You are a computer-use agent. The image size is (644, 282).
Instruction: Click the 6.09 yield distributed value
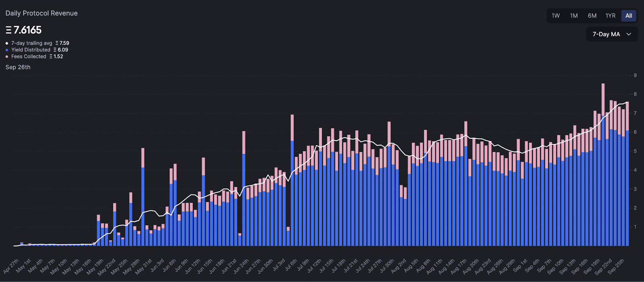tap(63, 50)
